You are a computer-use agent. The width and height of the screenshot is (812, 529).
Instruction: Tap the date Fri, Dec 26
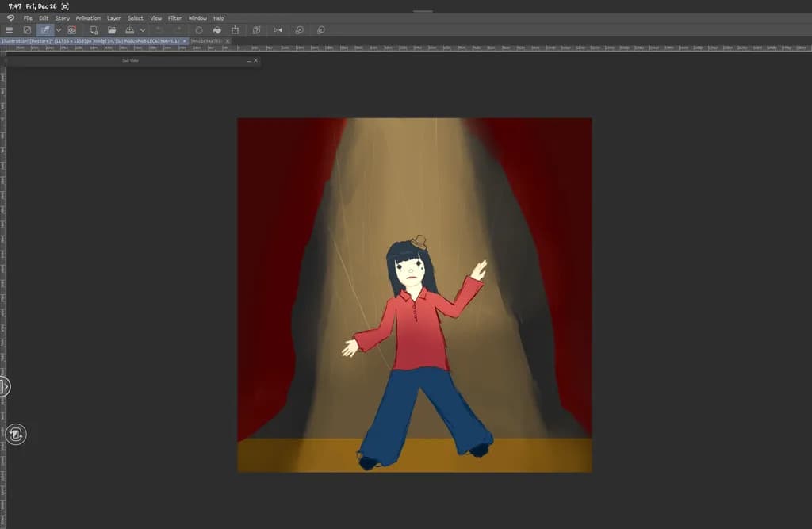41,6
